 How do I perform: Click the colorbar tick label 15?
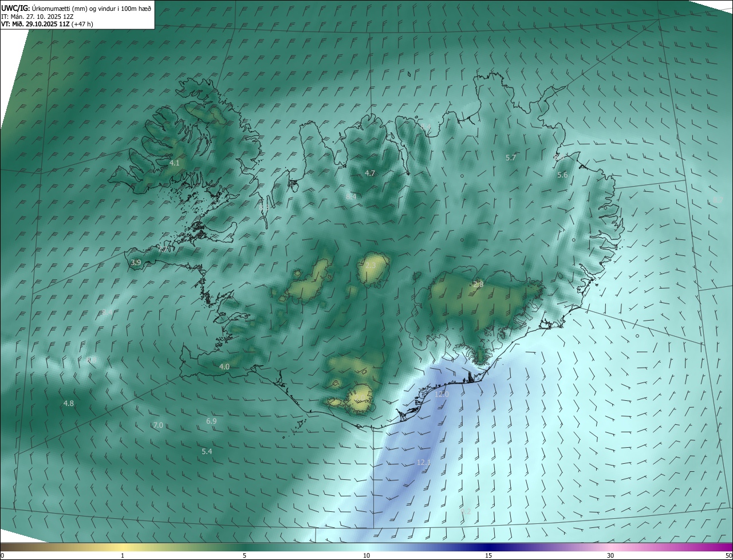click(488, 555)
